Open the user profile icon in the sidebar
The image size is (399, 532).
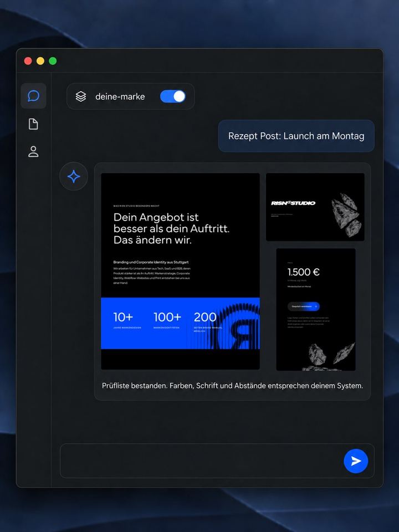[x=33, y=152]
